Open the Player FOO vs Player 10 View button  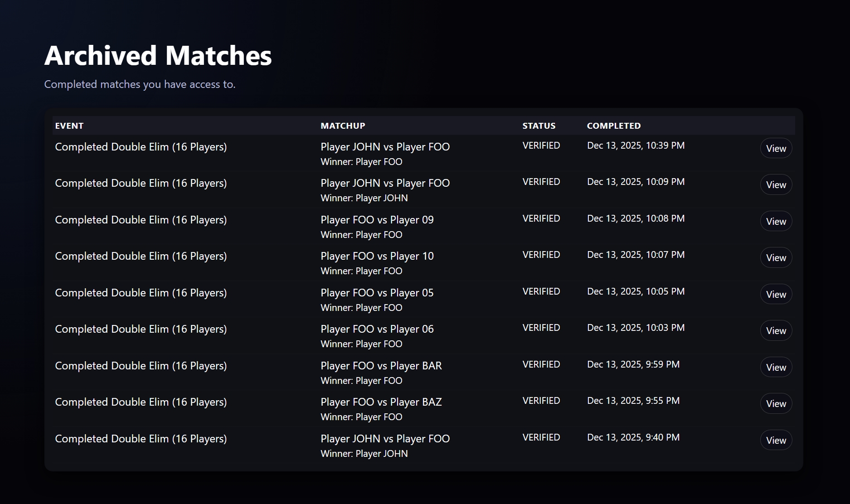click(x=776, y=257)
